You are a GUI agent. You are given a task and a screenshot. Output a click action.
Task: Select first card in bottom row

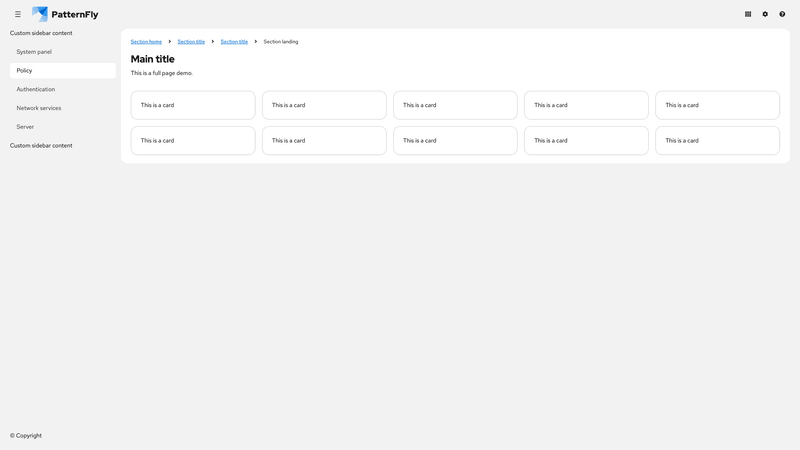193,141
